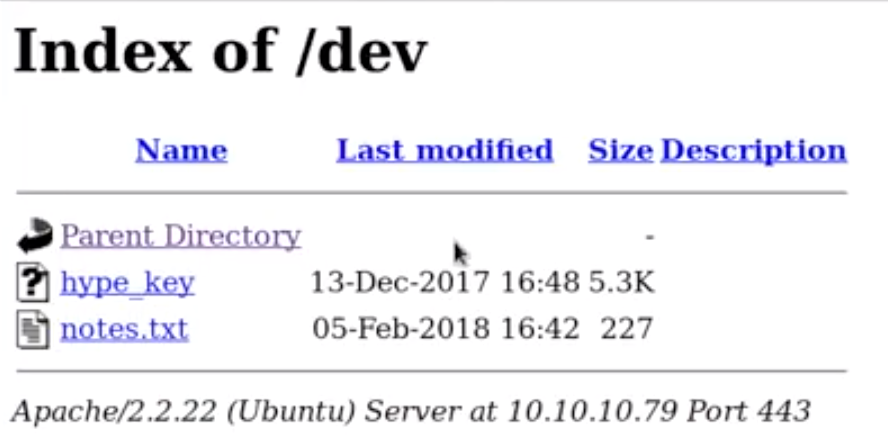The height and width of the screenshot is (440, 888).
Task: Click the dash size of Parent Directory
Action: [650, 236]
